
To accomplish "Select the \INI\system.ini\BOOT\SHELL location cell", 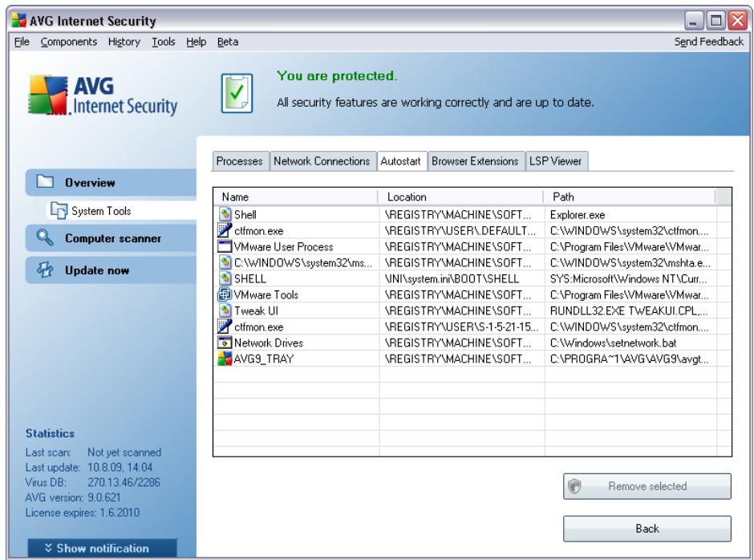I will [x=462, y=278].
